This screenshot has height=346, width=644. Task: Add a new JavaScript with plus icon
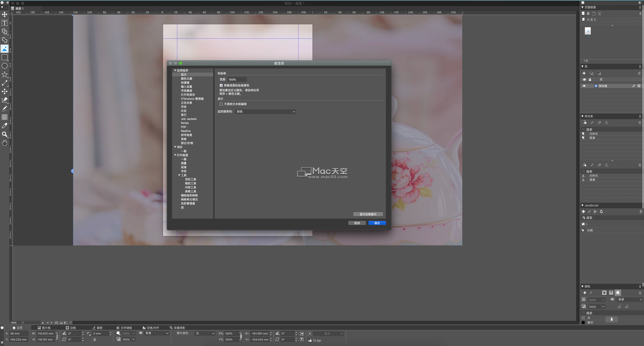tap(583, 212)
